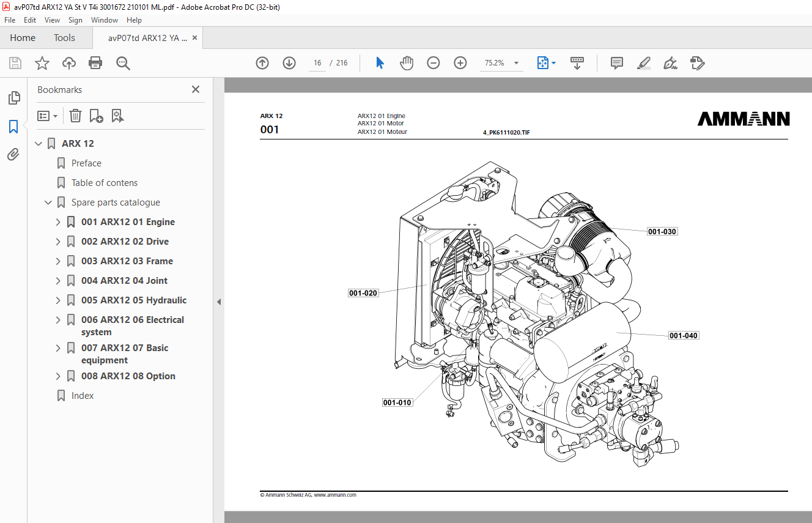Screen dimensions: 812x523
Task: Click part label 001-040 in diagram
Action: [x=684, y=336]
